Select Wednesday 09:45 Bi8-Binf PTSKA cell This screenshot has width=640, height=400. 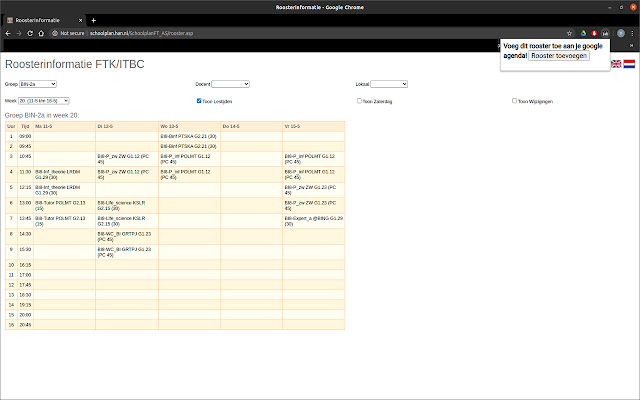(190, 146)
